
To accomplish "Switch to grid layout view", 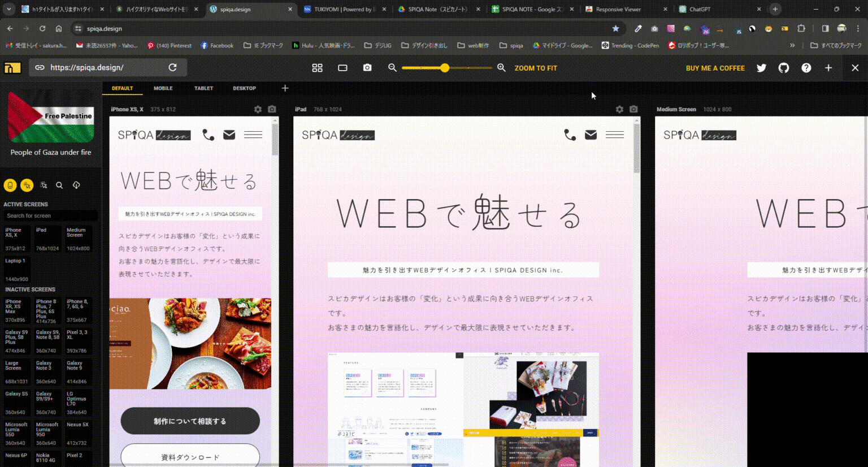I will (317, 68).
